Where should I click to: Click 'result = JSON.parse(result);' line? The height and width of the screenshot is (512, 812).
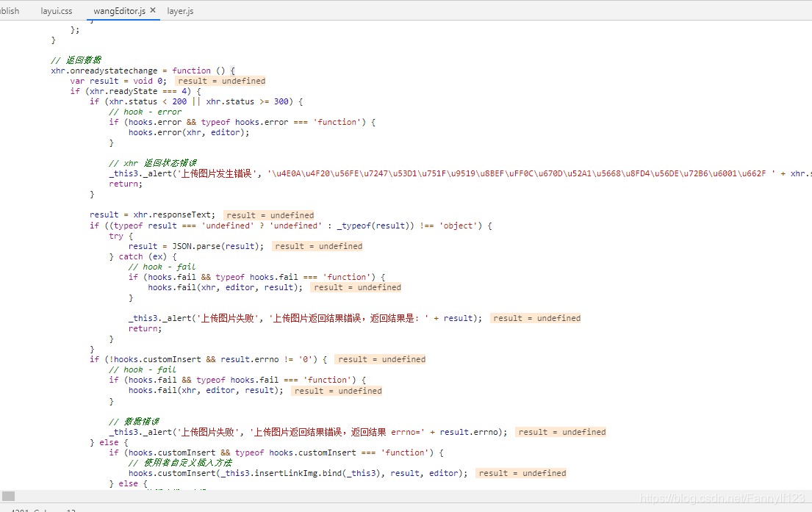[x=196, y=246]
